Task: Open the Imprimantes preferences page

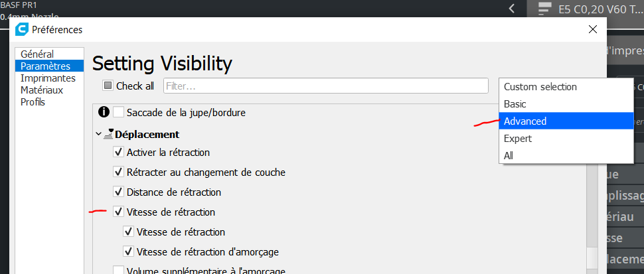Action: pos(49,78)
